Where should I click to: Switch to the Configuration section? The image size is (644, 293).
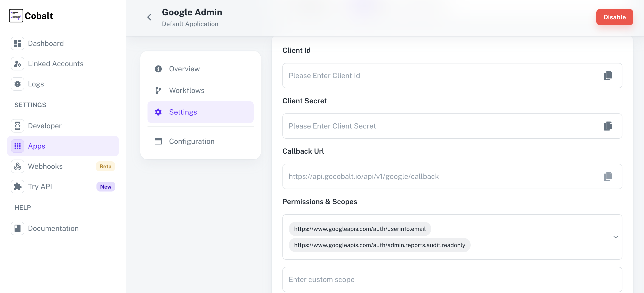click(192, 141)
